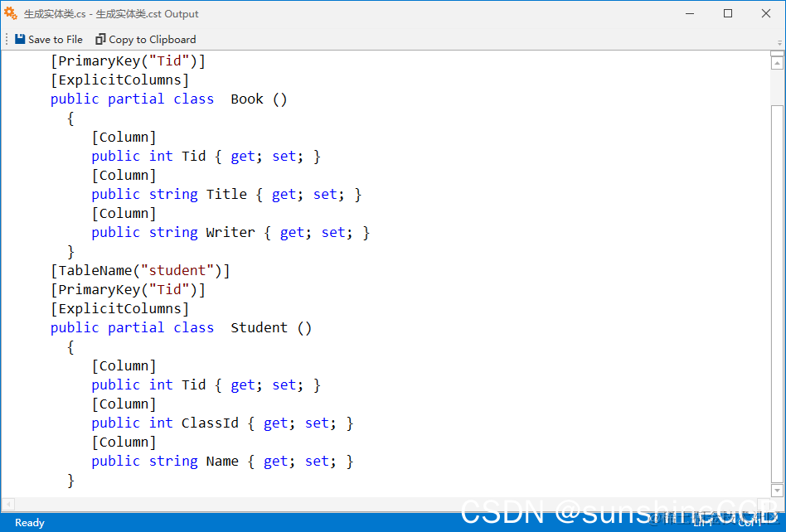Click the first [ExplicitColumns] line under Book
This screenshot has height=532, width=786.
119,80
